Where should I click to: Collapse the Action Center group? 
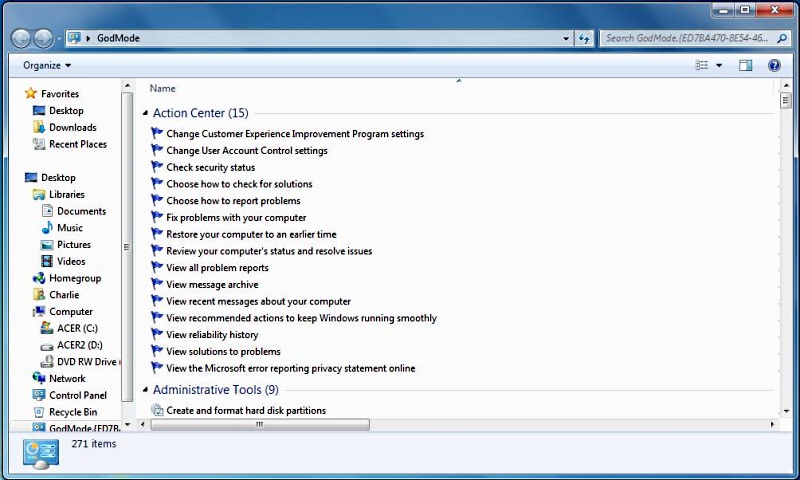(x=146, y=113)
